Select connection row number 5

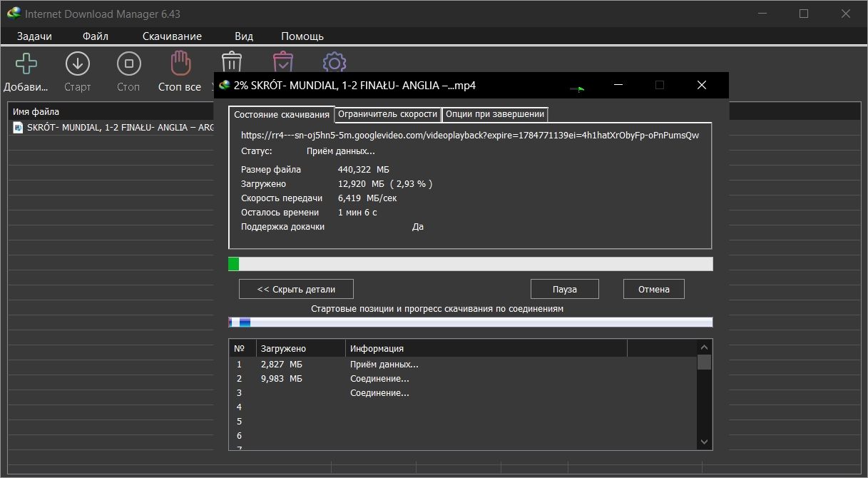point(463,422)
